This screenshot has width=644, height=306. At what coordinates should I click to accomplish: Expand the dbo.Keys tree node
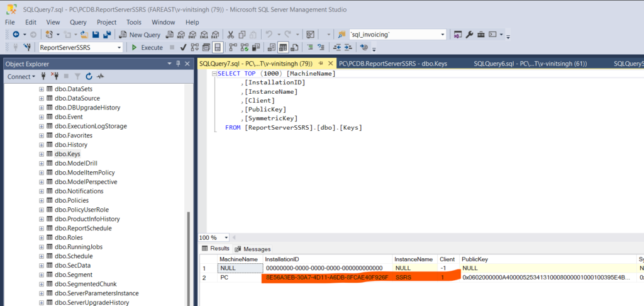[x=42, y=154]
